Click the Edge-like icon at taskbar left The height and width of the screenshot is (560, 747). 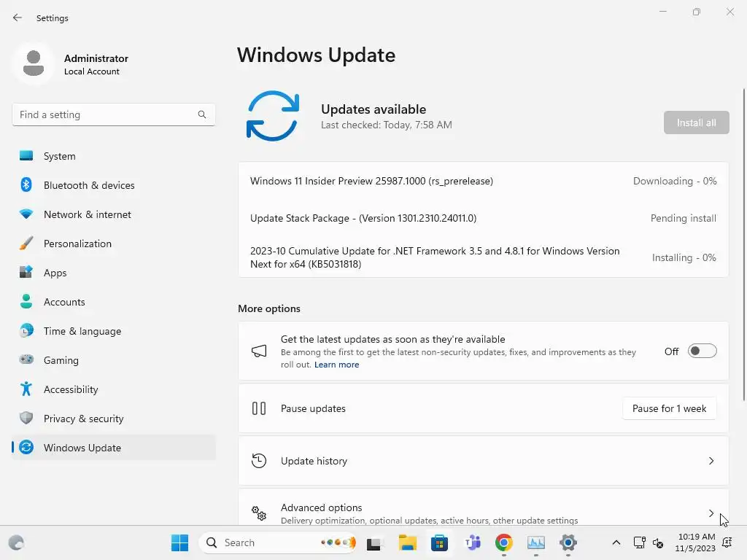[16, 542]
